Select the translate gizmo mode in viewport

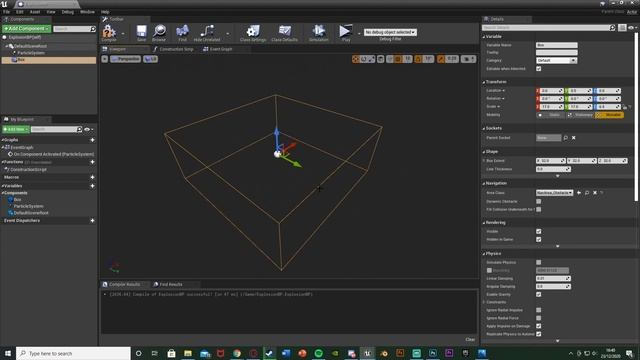pos(356,59)
